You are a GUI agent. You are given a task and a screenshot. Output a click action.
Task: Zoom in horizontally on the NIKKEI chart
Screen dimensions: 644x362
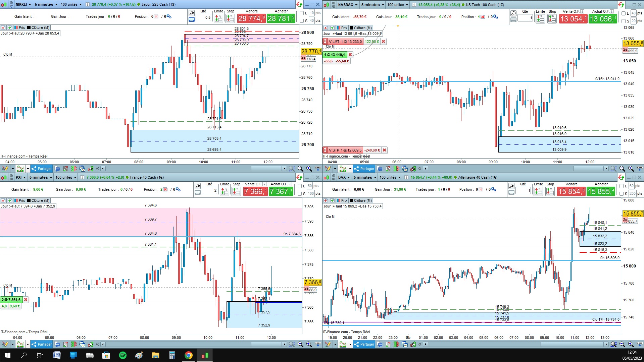(x=309, y=169)
